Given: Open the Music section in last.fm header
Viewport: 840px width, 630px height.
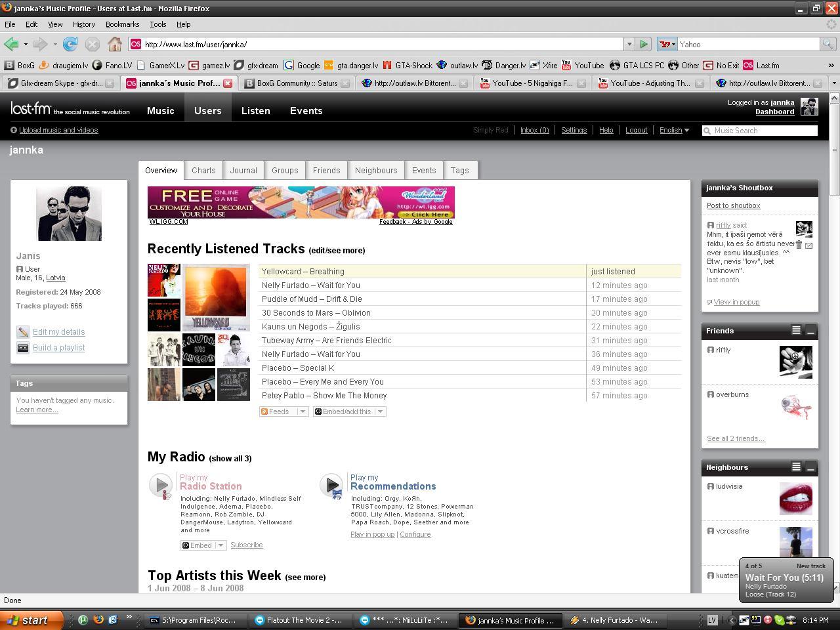Looking at the screenshot, I should coord(160,110).
